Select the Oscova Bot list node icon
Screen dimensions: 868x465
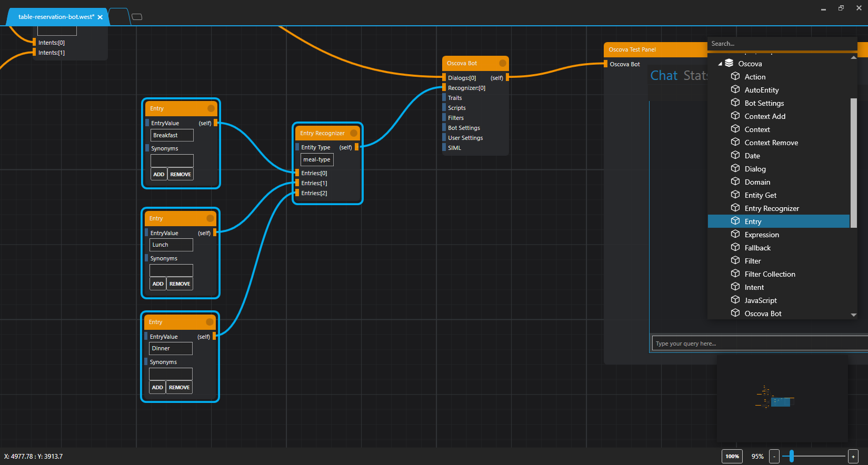point(735,313)
